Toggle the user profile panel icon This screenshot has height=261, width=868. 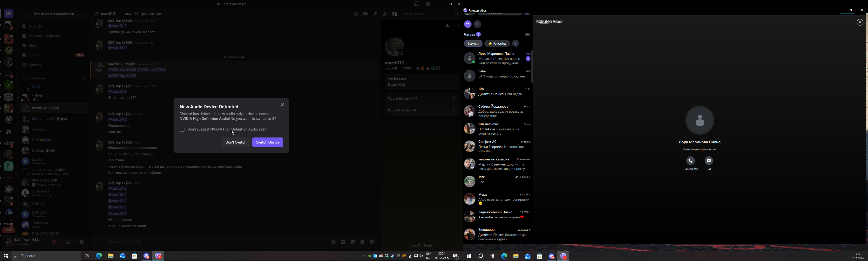[x=394, y=14]
